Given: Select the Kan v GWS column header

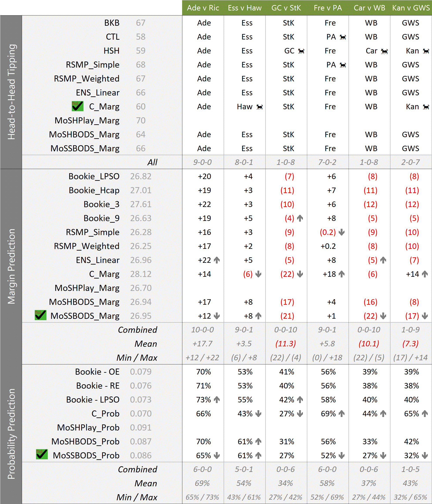Looking at the screenshot, I should [x=411, y=8].
